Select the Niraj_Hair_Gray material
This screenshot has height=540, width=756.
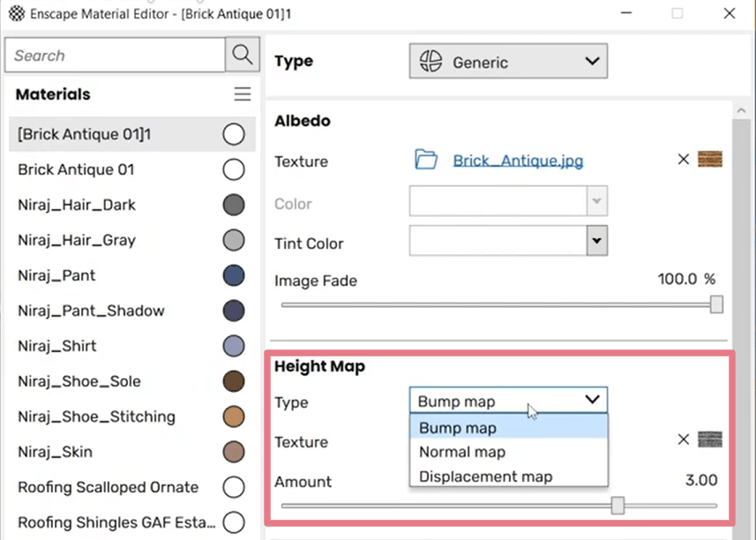point(131,240)
